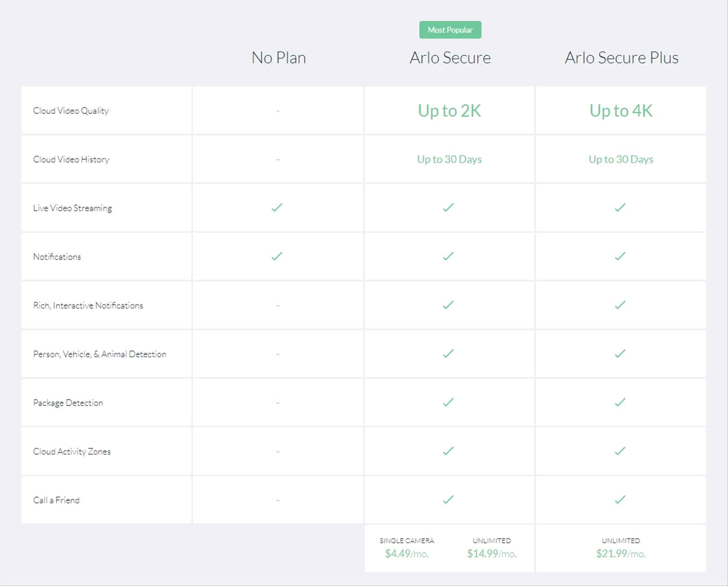Click Package Detection checkmark under Arlo Secure Plus

(620, 402)
